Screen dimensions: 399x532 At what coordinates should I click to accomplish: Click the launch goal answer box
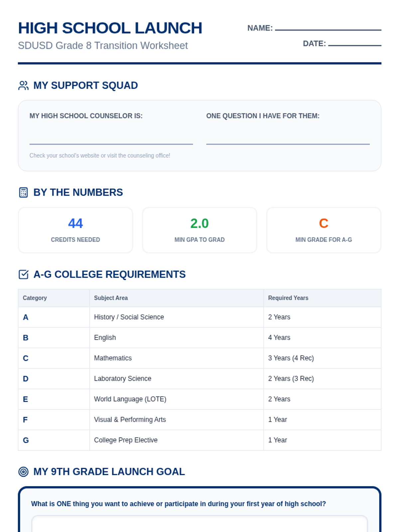pos(199,524)
